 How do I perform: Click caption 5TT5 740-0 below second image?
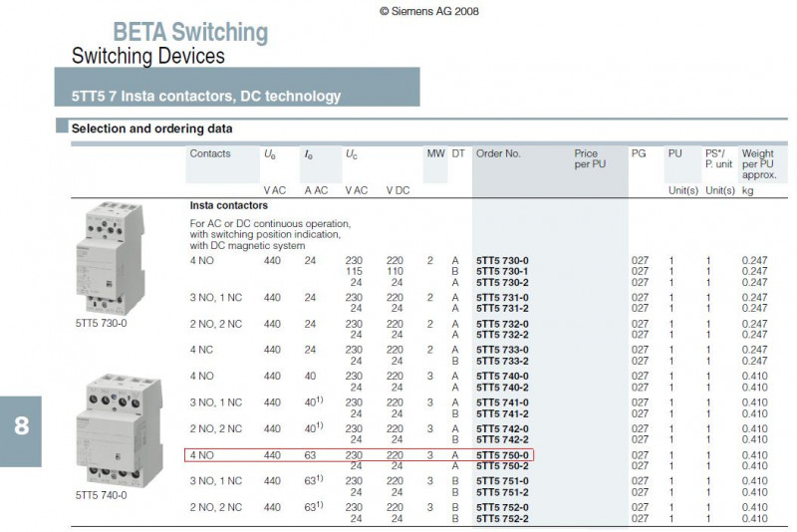(x=102, y=495)
